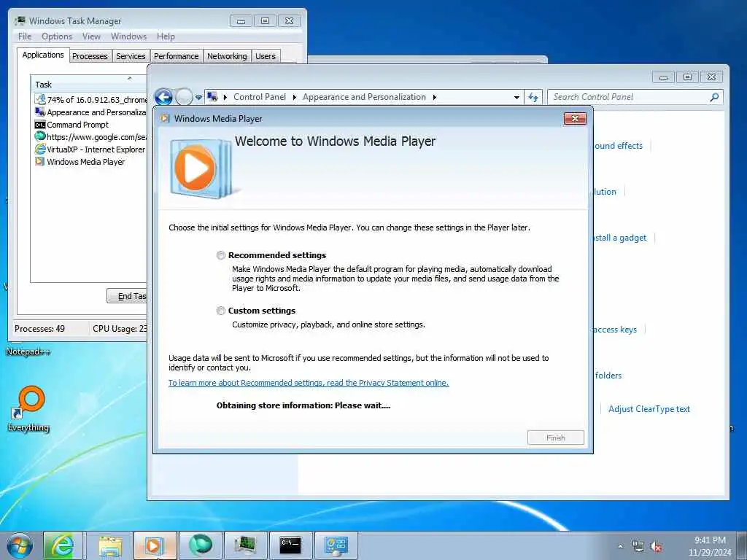Screen dimensions: 747x560
Task: Click the Search Control Panel field
Action: point(635,97)
